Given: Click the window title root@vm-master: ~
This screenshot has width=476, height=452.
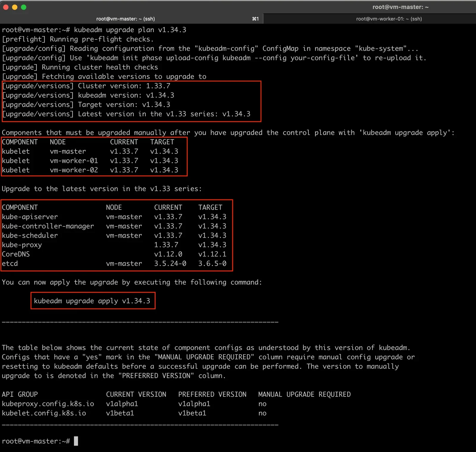Looking at the screenshot, I should [400, 7].
